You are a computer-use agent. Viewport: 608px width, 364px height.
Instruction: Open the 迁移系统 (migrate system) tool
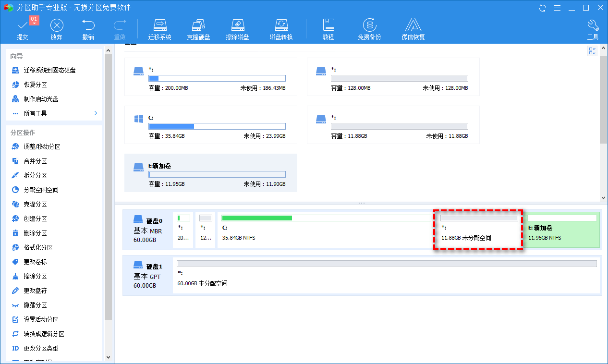pyautogui.click(x=159, y=25)
